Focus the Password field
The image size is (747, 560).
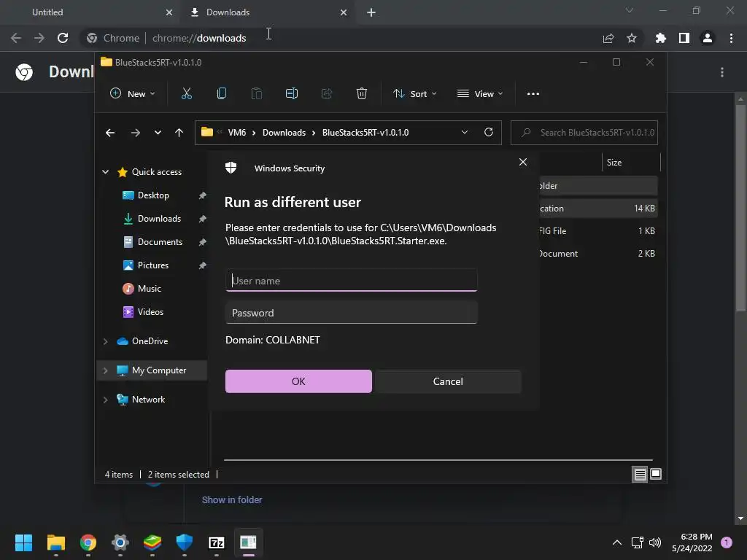351,313
